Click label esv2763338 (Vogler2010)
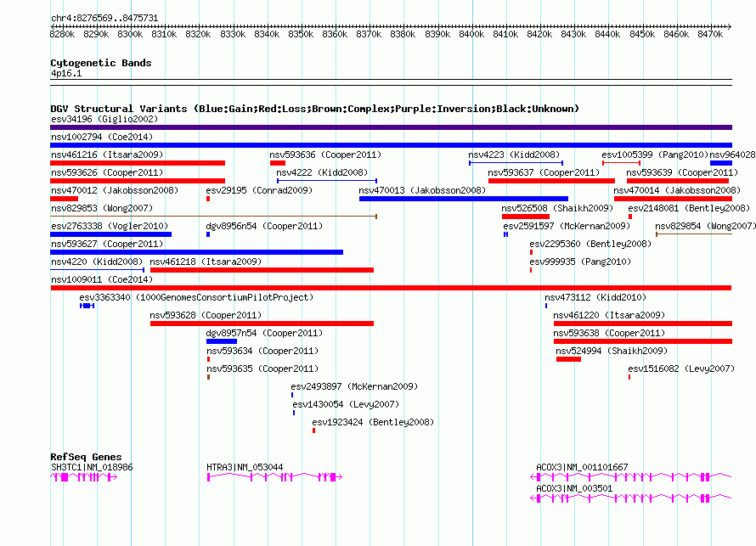756x546 pixels. pyautogui.click(x=110, y=226)
